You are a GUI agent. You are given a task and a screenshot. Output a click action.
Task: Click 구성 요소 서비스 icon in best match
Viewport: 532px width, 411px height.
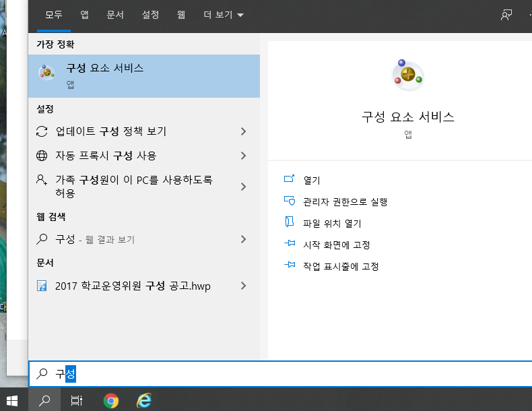tap(47, 72)
